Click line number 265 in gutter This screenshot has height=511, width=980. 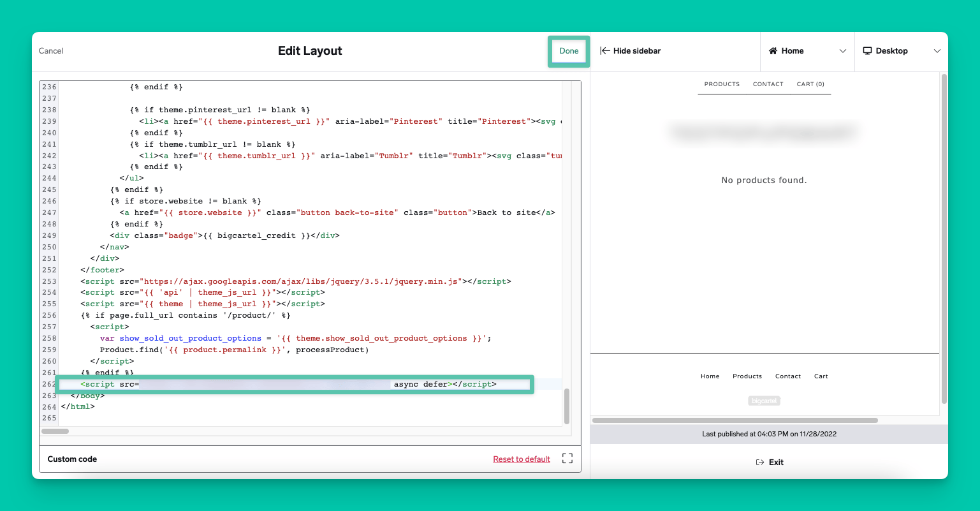point(48,418)
